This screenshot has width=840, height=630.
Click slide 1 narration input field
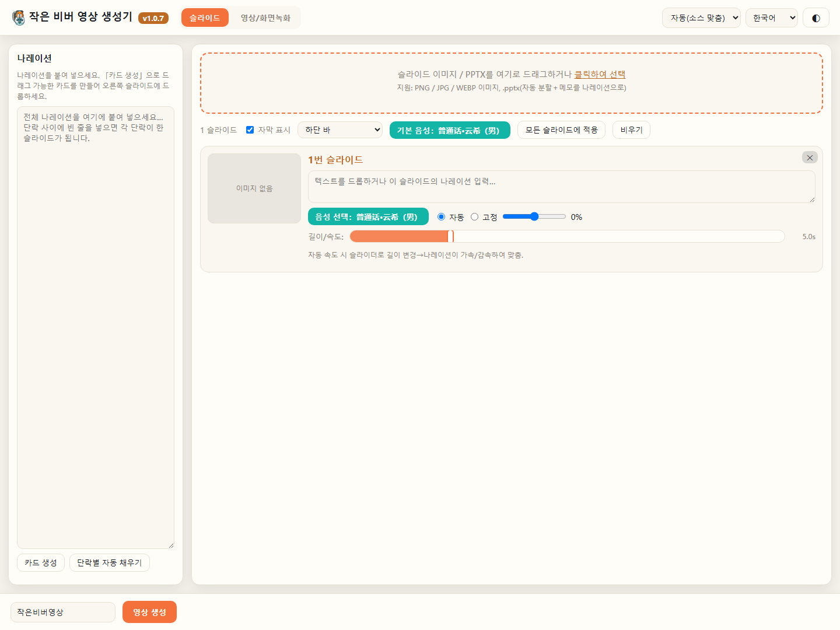coord(562,187)
